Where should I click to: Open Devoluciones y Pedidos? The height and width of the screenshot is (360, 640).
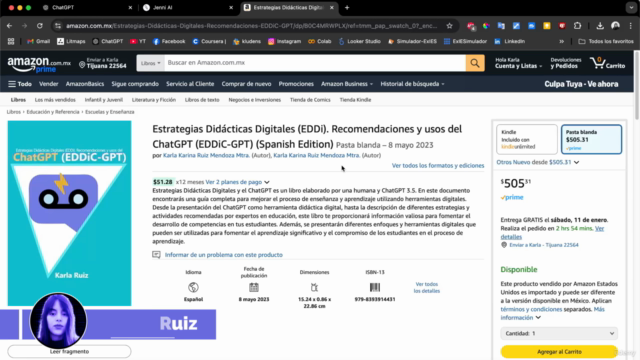566,63
